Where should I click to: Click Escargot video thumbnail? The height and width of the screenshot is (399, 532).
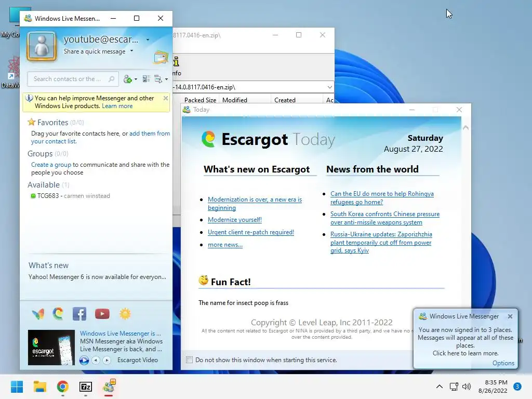tap(51, 348)
